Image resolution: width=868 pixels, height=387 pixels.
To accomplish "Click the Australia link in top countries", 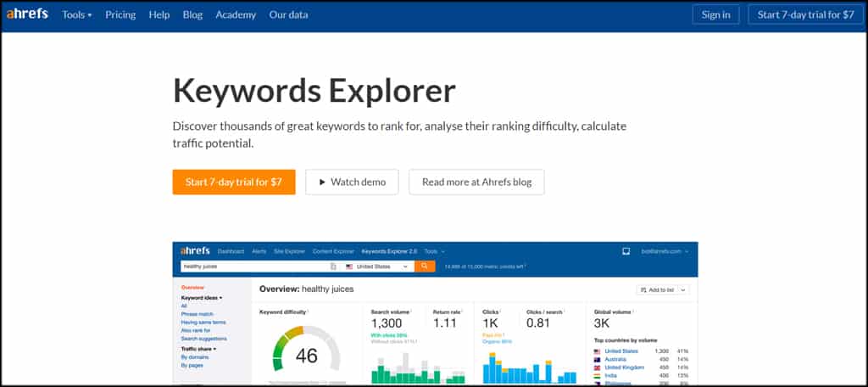I will [615, 359].
